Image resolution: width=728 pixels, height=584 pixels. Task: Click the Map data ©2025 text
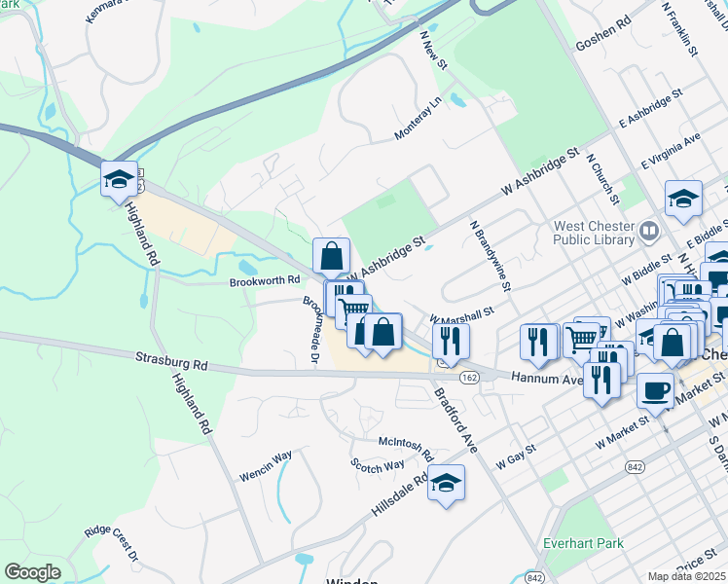coord(687,577)
